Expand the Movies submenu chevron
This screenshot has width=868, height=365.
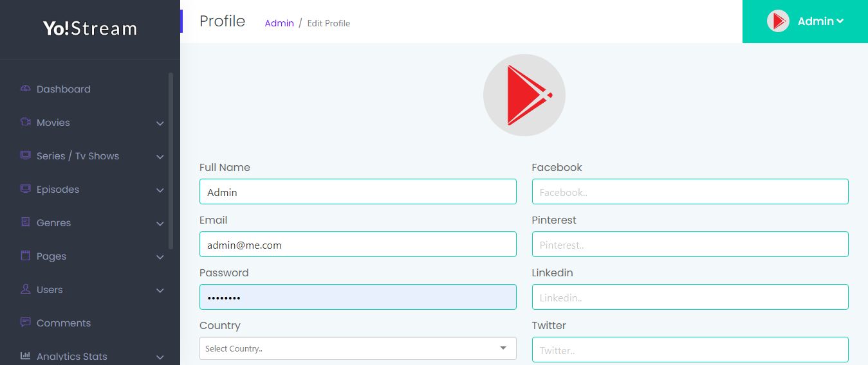160,123
